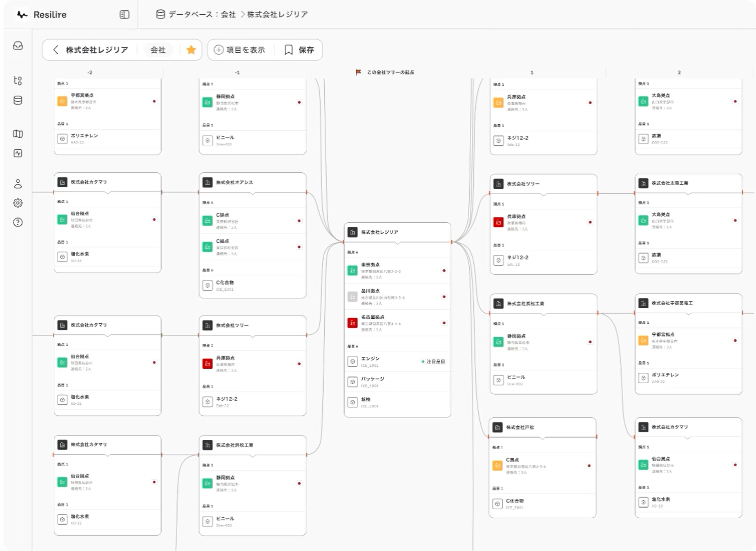This screenshot has width=756, height=551.
Task: Open the inbox icon in the sidebar
Action: tap(18, 46)
